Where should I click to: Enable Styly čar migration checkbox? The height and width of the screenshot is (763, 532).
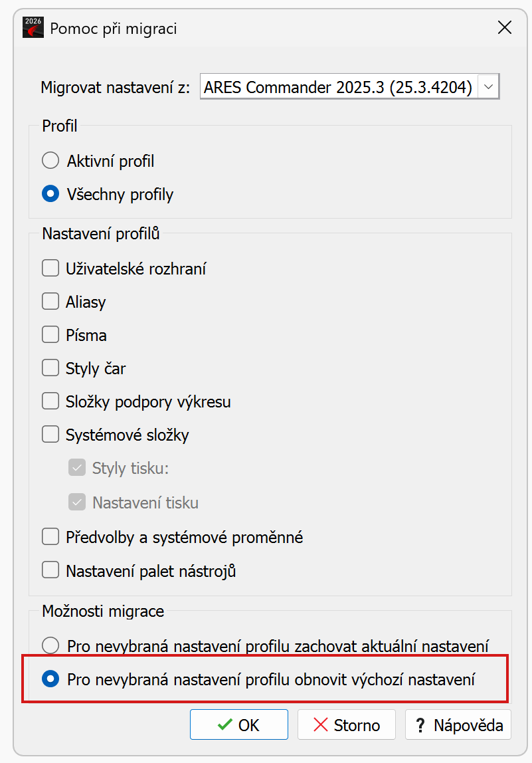pyautogui.click(x=50, y=368)
